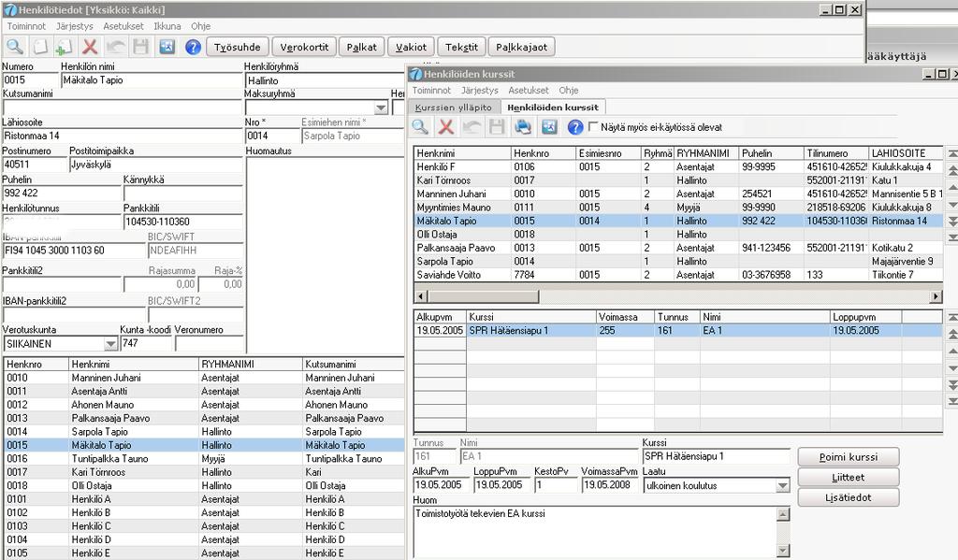Viewport: 958px width, 560px height.
Task: Click the horizontal scrollbar thumb of the persons grid
Action: [483, 296]
